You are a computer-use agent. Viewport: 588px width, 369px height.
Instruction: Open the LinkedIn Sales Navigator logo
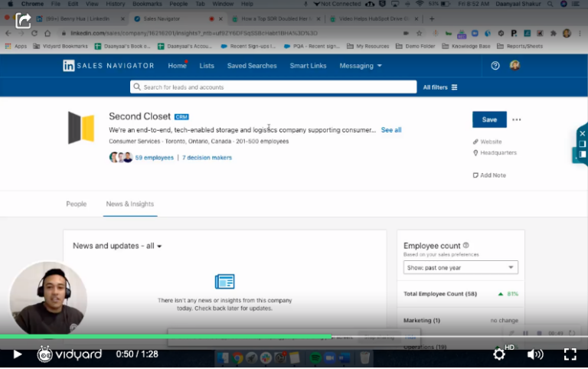[x=109, y=66]
